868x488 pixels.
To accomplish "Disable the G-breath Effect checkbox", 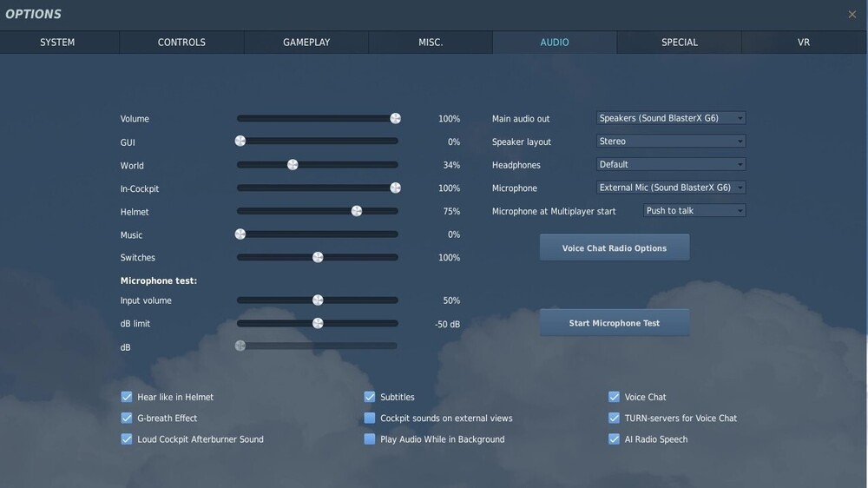I will [127, 418].
